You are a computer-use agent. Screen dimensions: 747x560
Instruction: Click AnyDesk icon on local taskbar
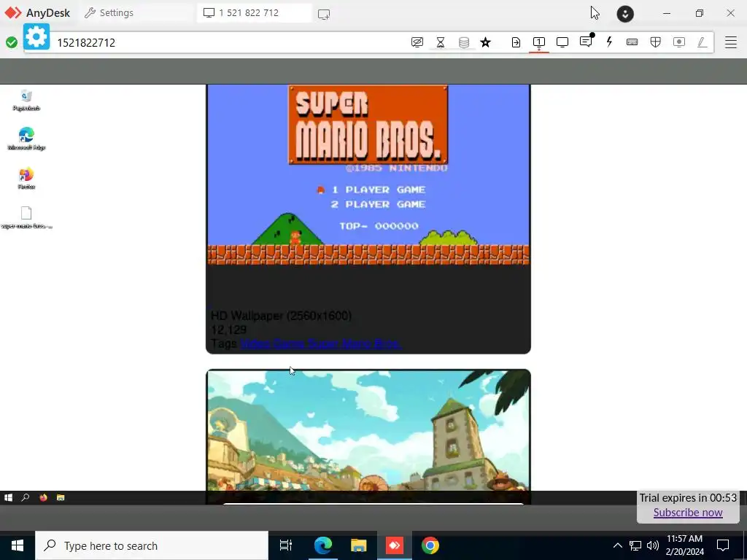click(x=395, y=545)
